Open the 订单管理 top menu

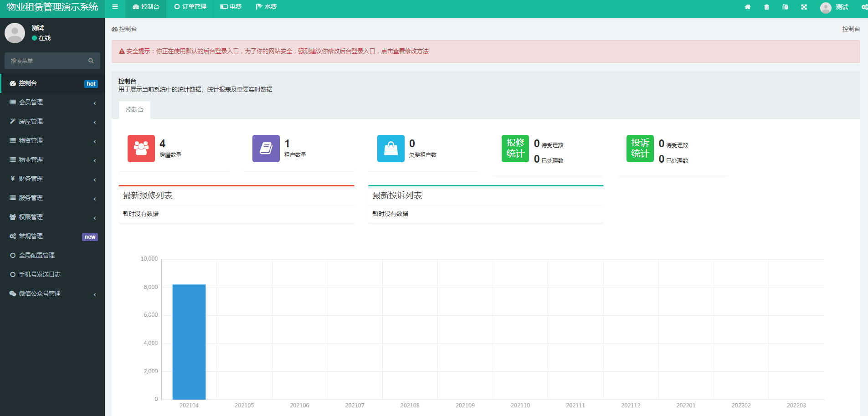(x=190, y=7)
